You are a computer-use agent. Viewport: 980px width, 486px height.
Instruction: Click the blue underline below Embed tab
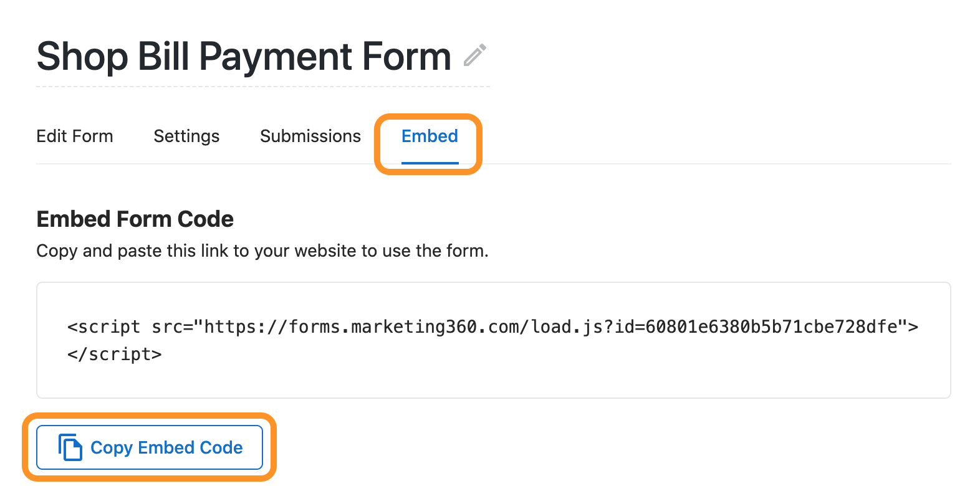point(430,163)
